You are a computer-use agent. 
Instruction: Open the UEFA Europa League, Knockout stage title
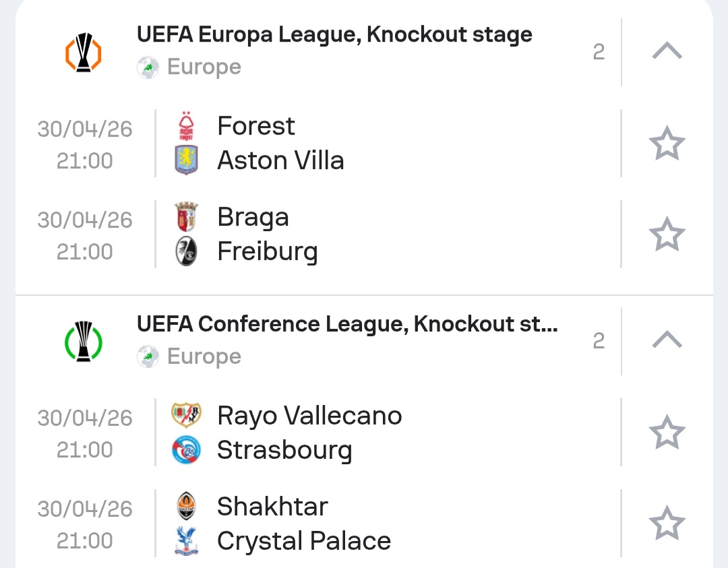(x=334, y=35)
